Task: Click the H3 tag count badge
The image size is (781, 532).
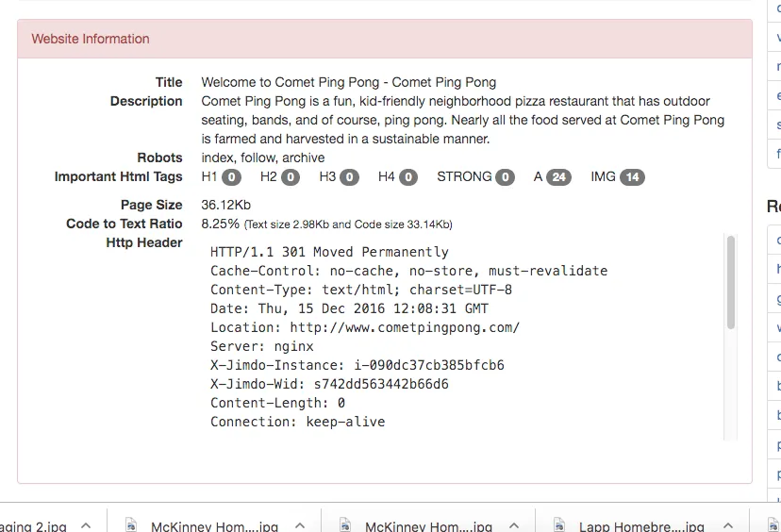Action: click(x=350, y=177)
